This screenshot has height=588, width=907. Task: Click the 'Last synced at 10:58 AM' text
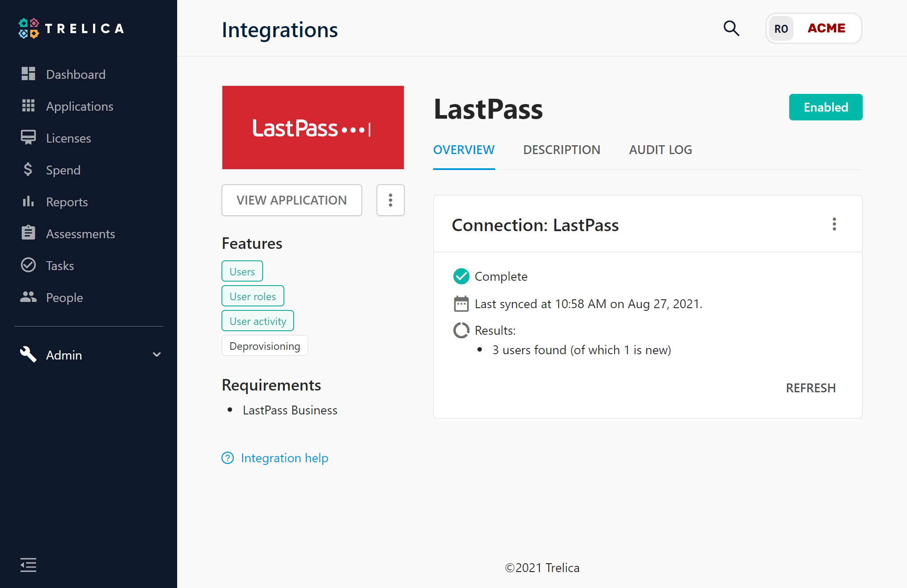[x=588, y=304]
